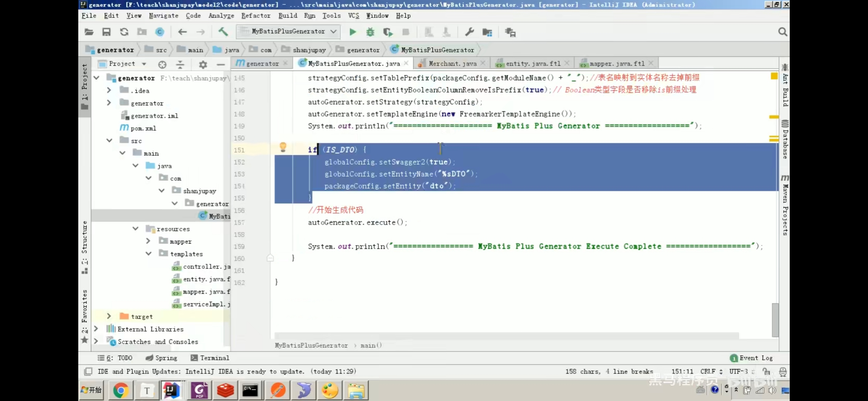Toggle tool window quick-access button in status bar
This screenshot has width=868, height=401.
coord(88,371)
